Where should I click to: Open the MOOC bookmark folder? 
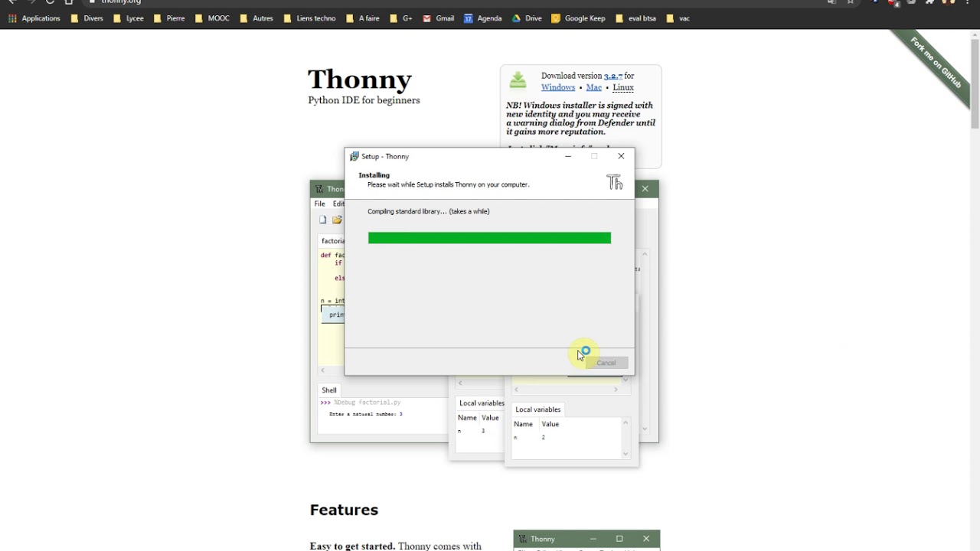tap(212, 18)
